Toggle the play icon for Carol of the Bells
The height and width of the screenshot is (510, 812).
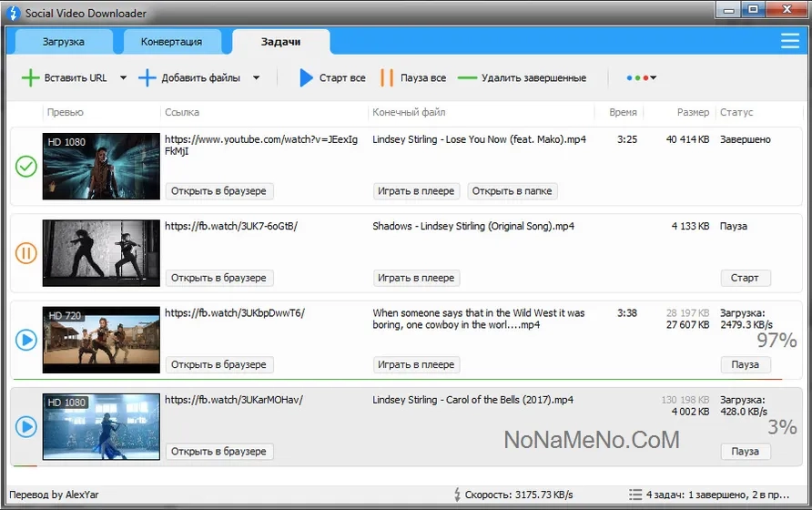(26, 426)
